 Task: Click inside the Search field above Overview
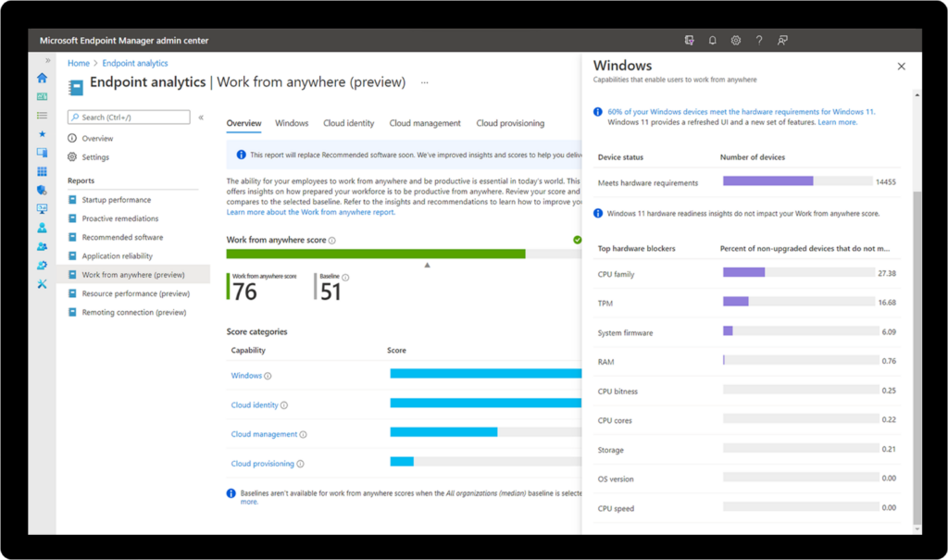tap(130, 117)
